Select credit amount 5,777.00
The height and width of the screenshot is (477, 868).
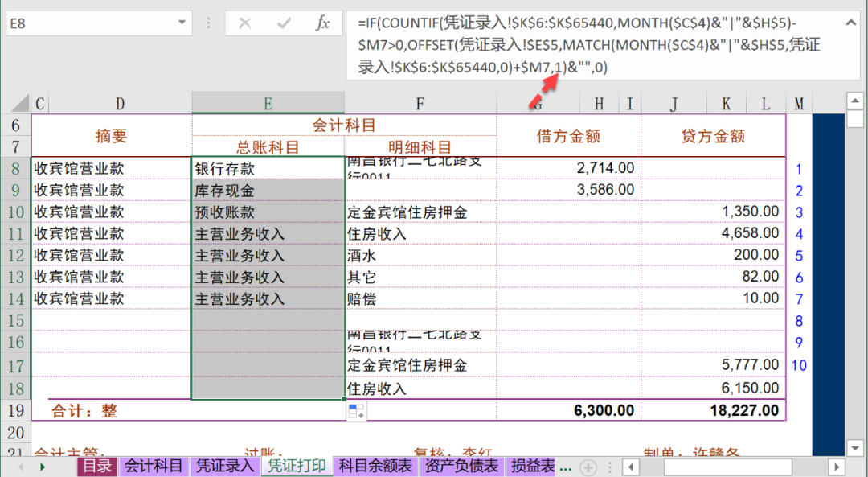[x=713, y=364]
